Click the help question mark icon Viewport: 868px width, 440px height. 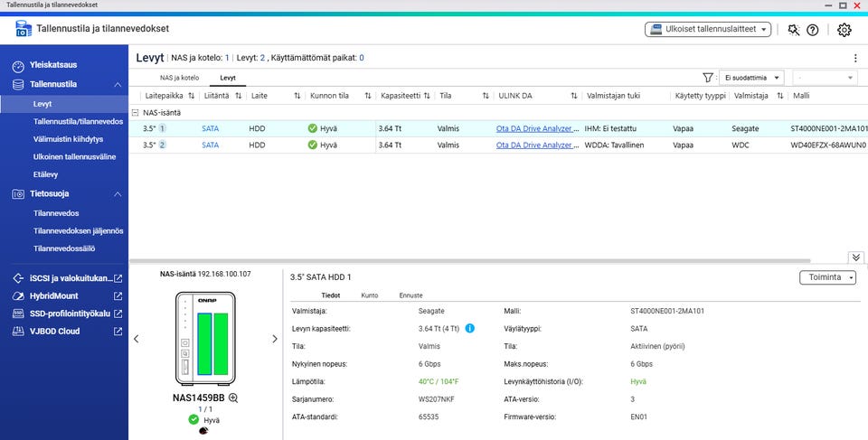(812, 30)
